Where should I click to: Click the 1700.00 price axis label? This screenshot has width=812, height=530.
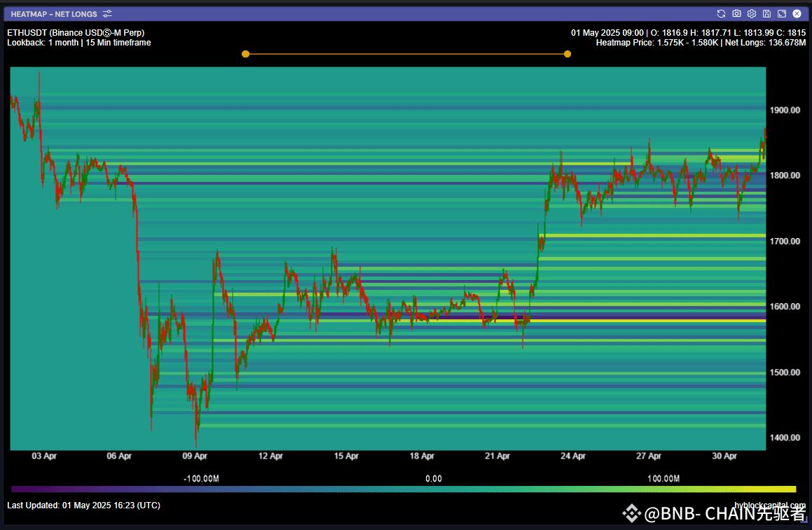[785, 241]
